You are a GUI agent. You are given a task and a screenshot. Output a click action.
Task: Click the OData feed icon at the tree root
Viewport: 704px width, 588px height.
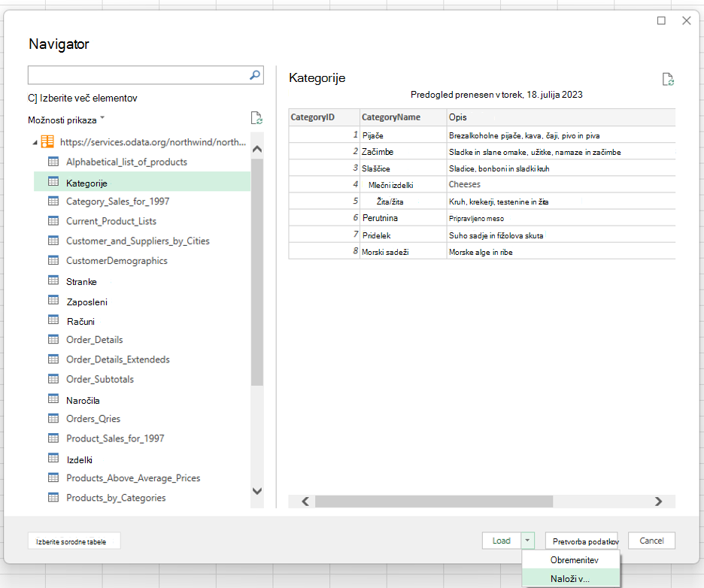click(x=47, y=142)
